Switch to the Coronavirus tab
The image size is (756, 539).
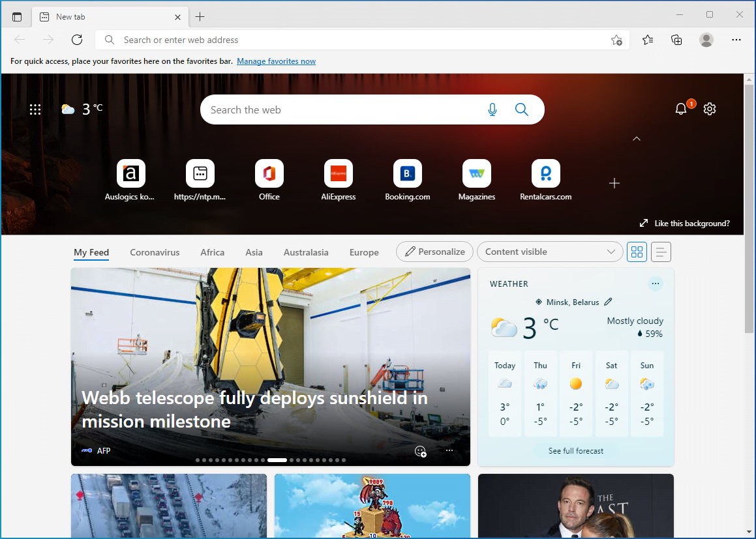click(155, 252)
